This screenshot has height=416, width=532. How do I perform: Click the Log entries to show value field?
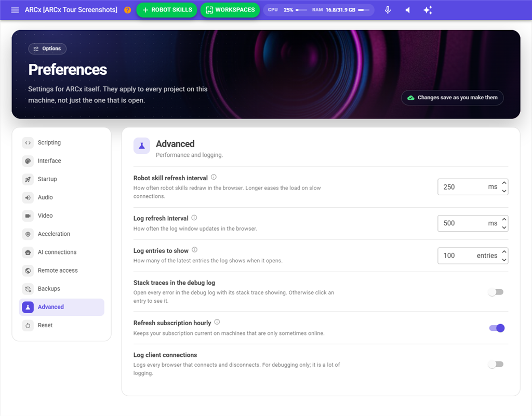tap(473, 256)
